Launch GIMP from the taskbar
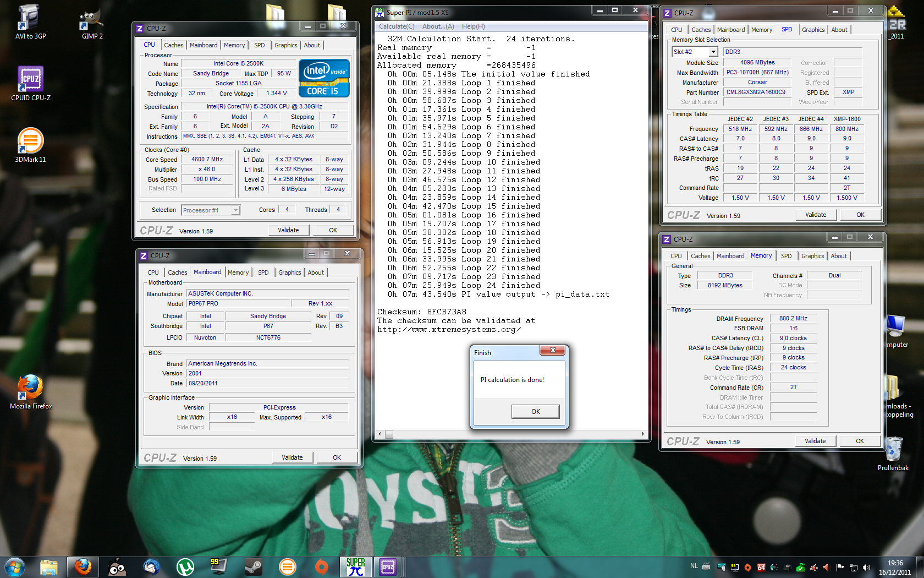The width and height of the screenshot is (924, 578). click(117, 567)
